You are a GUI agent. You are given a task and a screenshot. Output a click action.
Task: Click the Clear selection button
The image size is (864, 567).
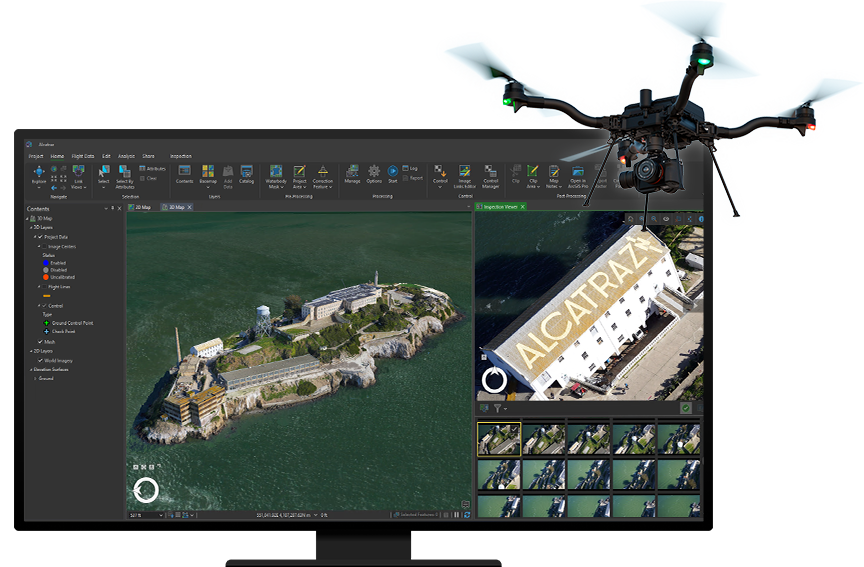[149, 179]
